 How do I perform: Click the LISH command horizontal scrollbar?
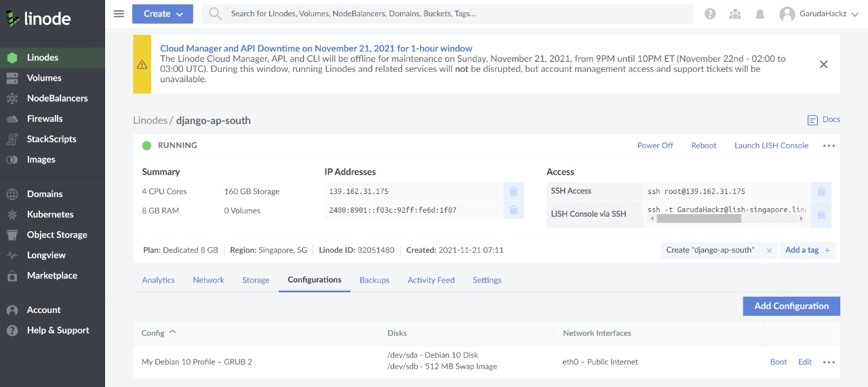(698, 219)
